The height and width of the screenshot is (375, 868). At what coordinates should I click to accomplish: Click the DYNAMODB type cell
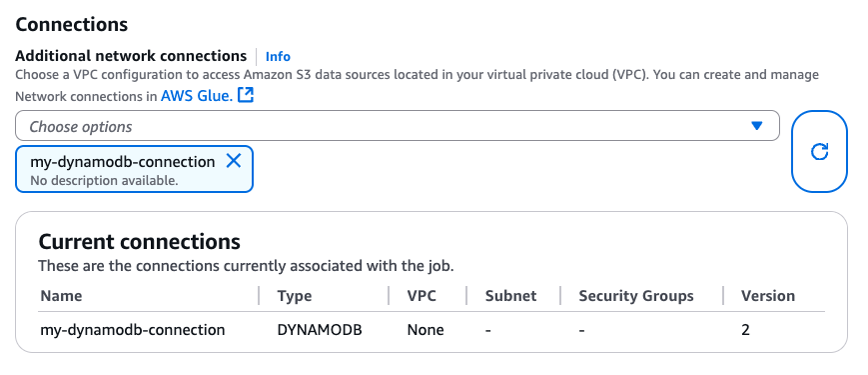click(x=320, y=330)
